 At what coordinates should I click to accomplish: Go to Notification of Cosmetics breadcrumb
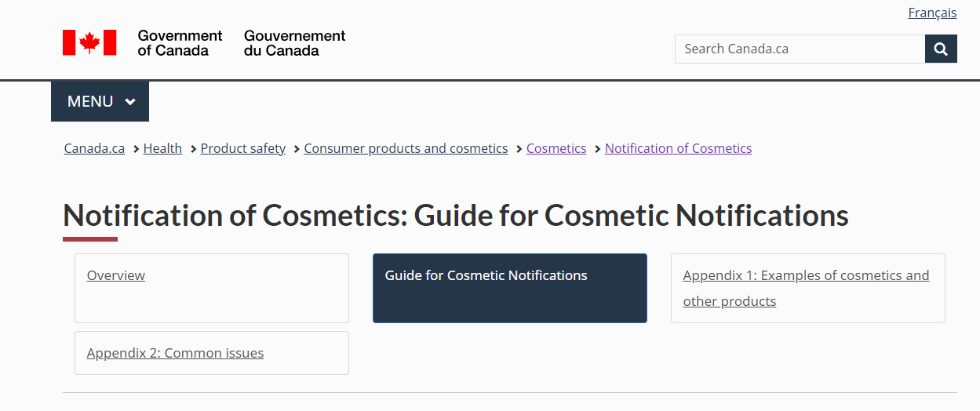click(678, 148)
